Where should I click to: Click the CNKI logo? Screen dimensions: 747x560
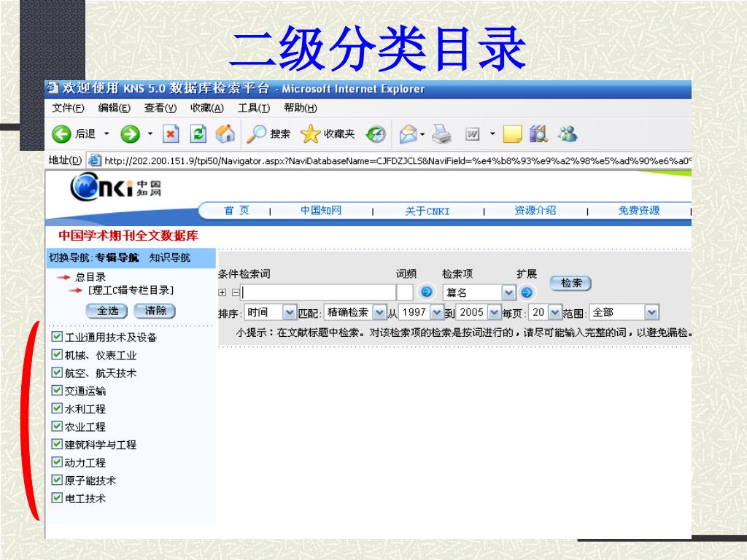click(x=116, y=187)
